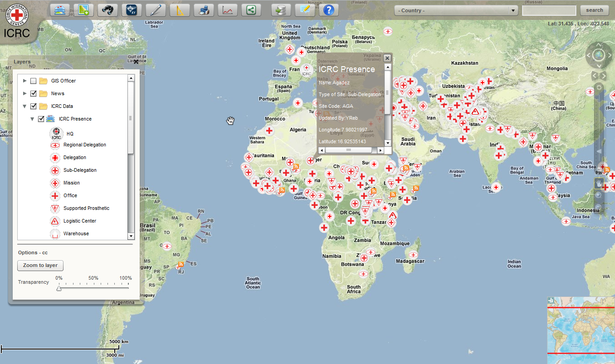615x364 pixels.
Task: Pan map south with compass down arrow
Action: [x=599, y=66]
